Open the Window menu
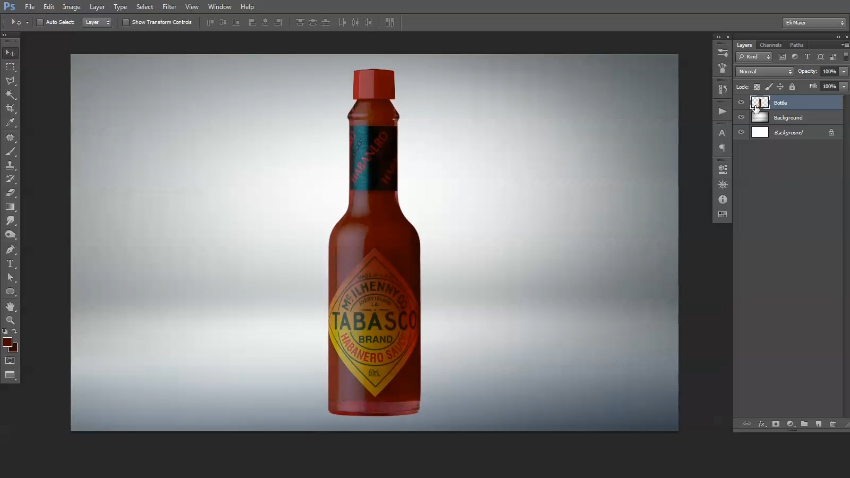850x478 pixels. [220, 7]
